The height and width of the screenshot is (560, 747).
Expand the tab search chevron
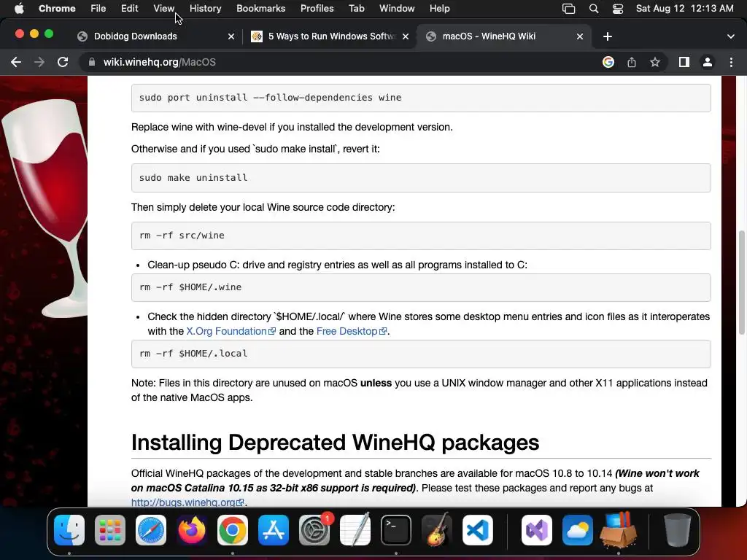pyautogui.click(x=731, y=36)
